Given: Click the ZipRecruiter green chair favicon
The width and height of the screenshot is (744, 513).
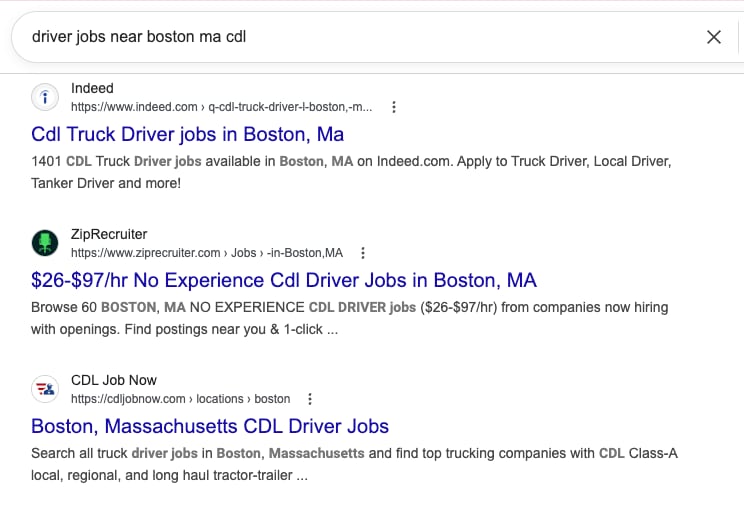Looking at the screenshot, I should (45, 243).
